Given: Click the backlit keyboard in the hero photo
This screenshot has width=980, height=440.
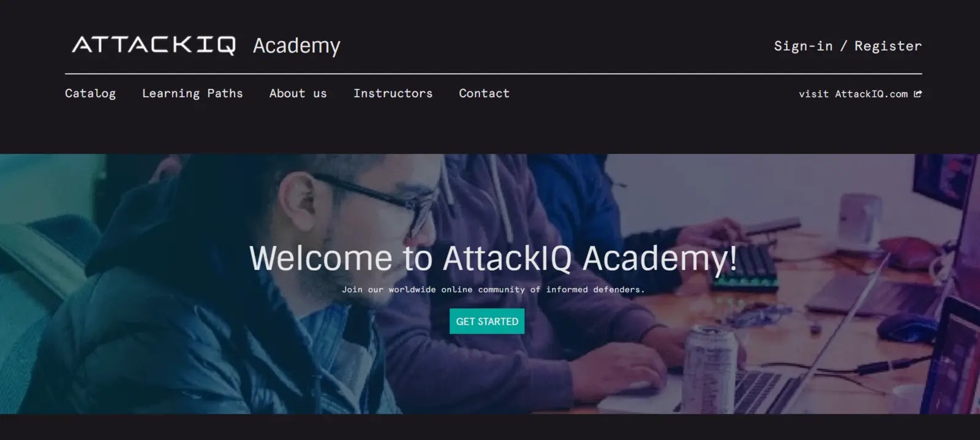Looking at the screenshot, I should (x=744, y=268).
